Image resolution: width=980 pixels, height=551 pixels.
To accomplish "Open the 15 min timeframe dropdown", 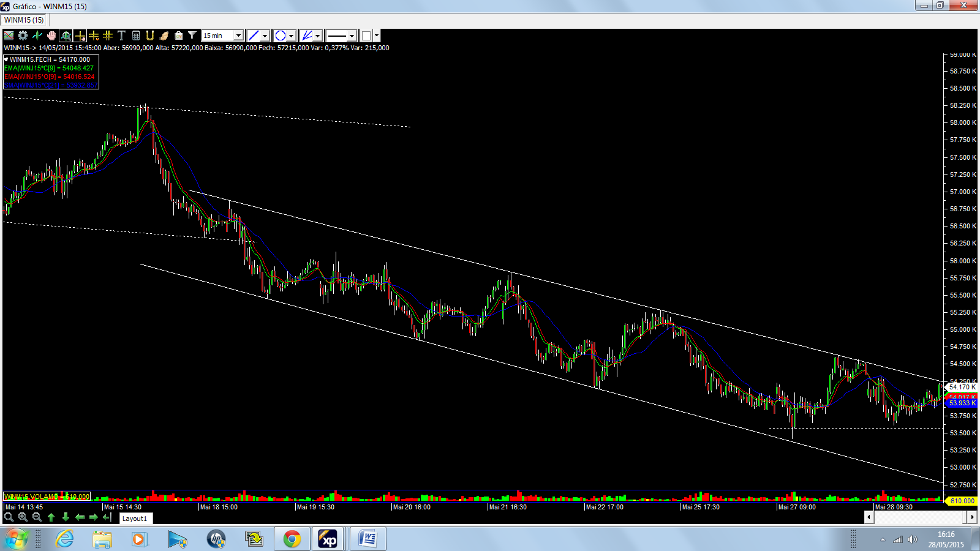I will [222, 36].
